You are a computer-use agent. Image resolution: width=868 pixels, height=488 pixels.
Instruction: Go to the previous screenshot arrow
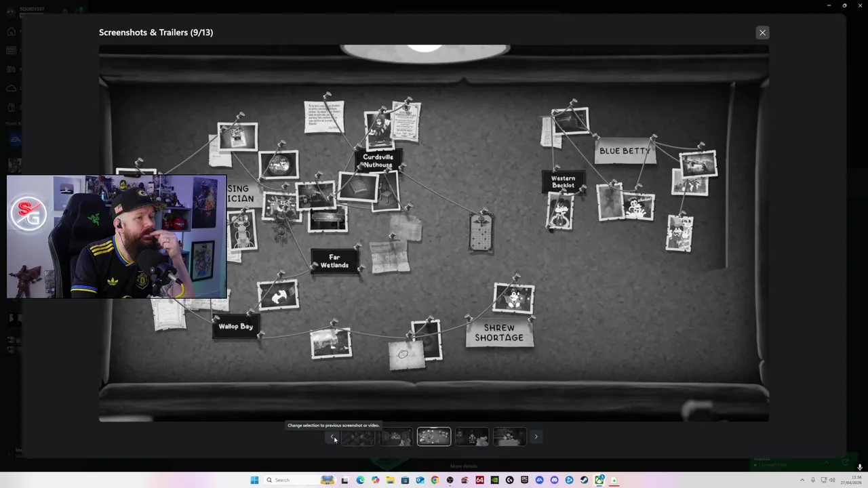click(332, 436)
